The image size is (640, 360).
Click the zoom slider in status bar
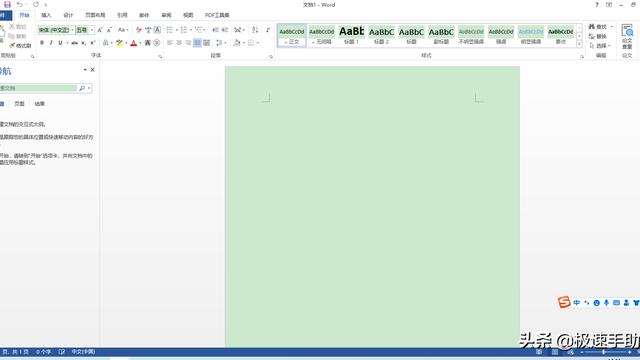tap(604, 352)
